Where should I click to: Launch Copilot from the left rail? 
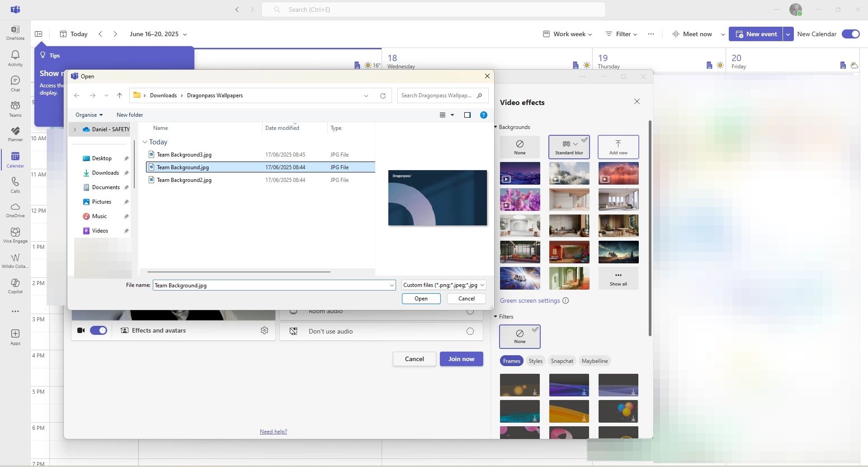[x=15, y=286]
